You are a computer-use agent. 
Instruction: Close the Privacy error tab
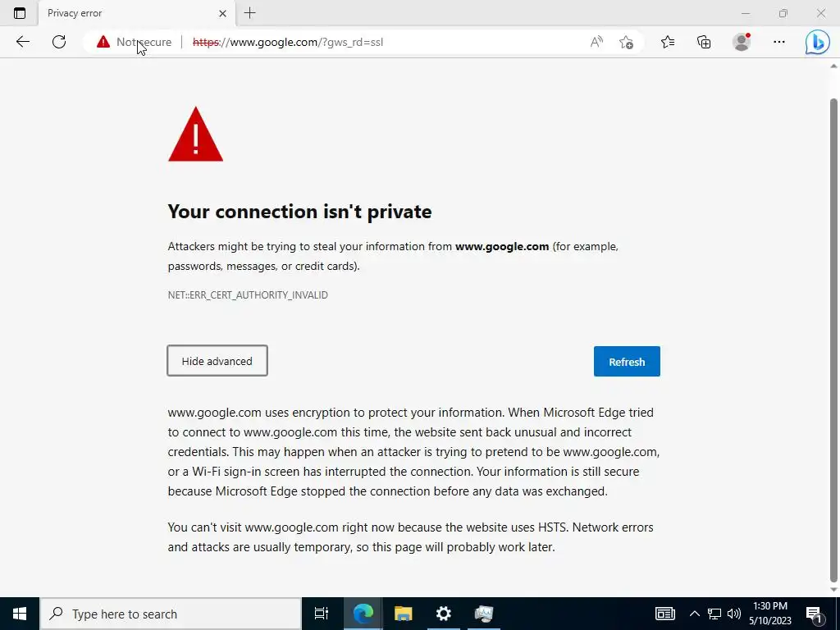coord(223,13)
